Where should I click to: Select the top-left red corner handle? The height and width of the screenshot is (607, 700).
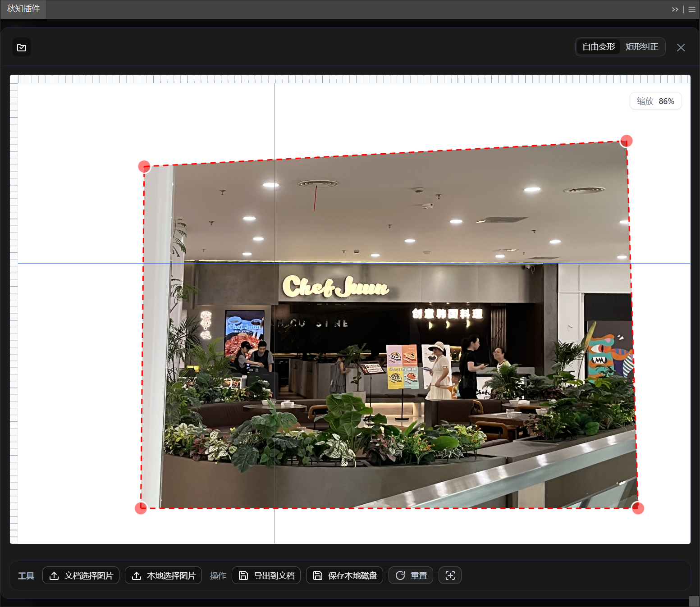[x=144, y=167]
